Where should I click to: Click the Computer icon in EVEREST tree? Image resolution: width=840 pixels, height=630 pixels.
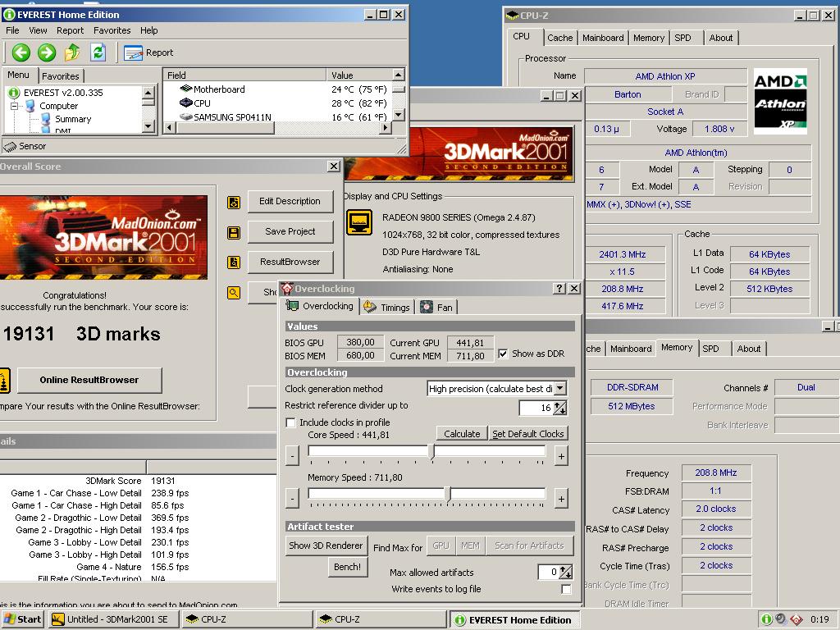[x=30, y=106]
